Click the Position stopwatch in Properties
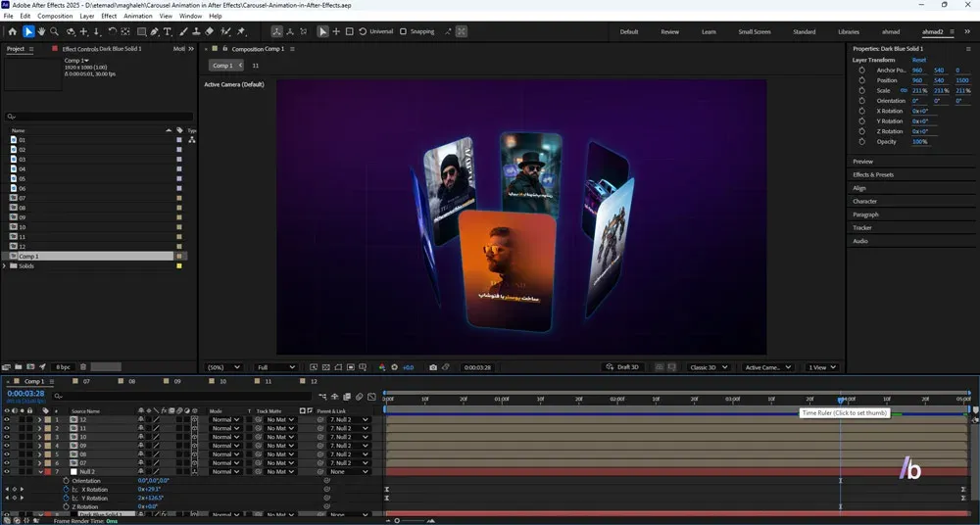 tap(861, 80)
